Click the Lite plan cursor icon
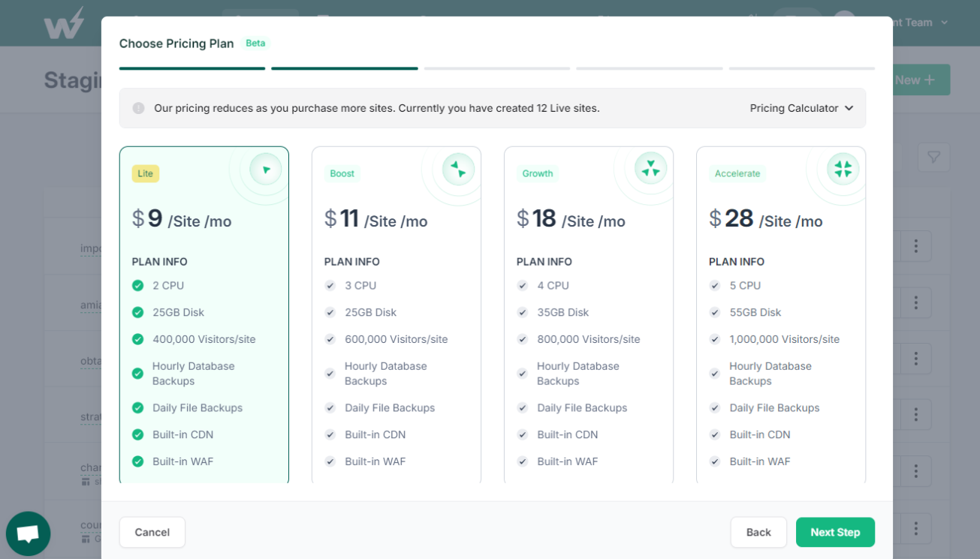This screenshot has width=980, height=559. pyautogui.click(x=266, y=170)
